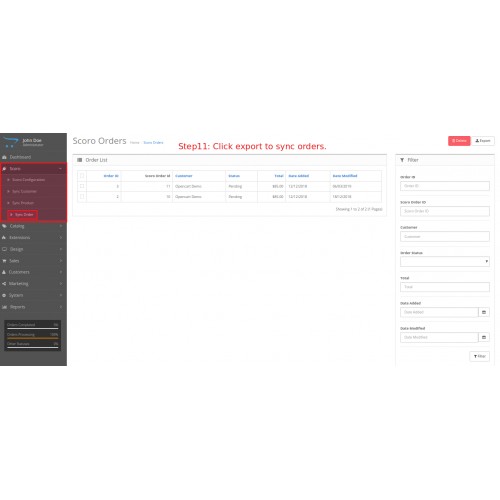Screen dimensions: 500x500
Task: Expand the Marketing menu arrow
Action: pos(61,284)
